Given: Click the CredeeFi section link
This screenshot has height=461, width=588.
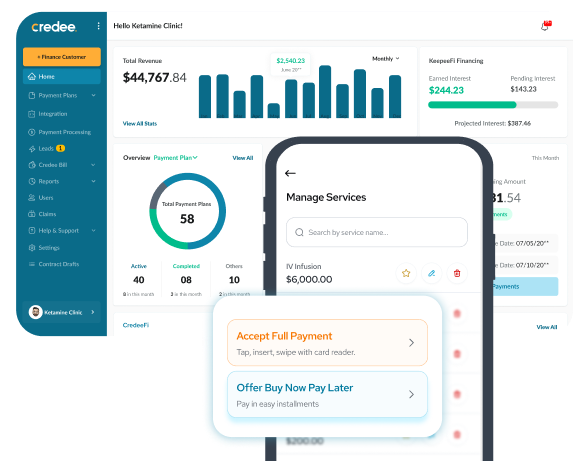Looking at the screenshot, I should click(x=136, y=325).
